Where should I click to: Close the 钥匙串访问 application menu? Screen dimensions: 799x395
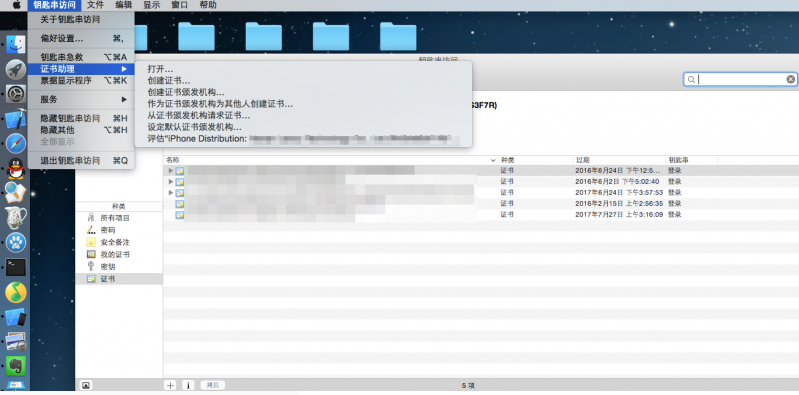pyautogui.click(x=54, y=5)
